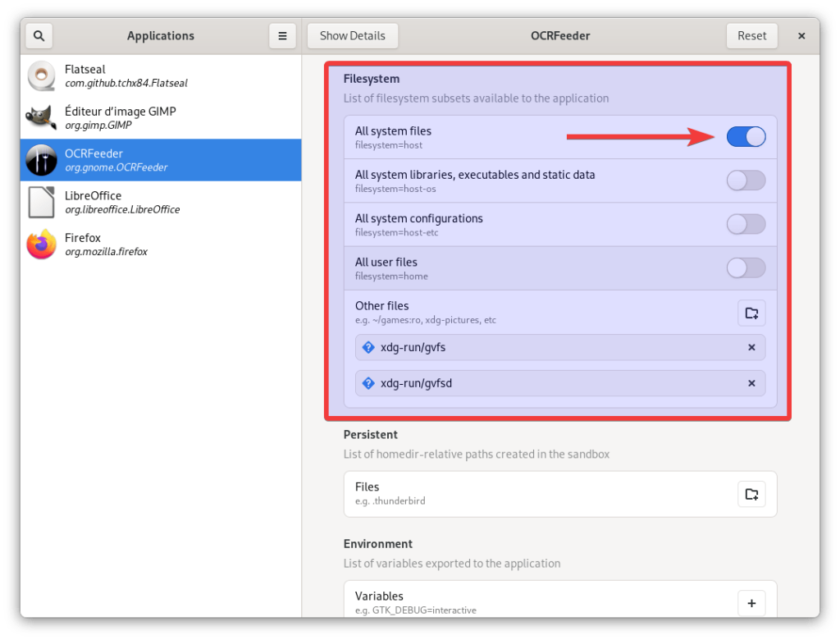
Task: Click the Environment section heading
Action: (x=377, y=544)
